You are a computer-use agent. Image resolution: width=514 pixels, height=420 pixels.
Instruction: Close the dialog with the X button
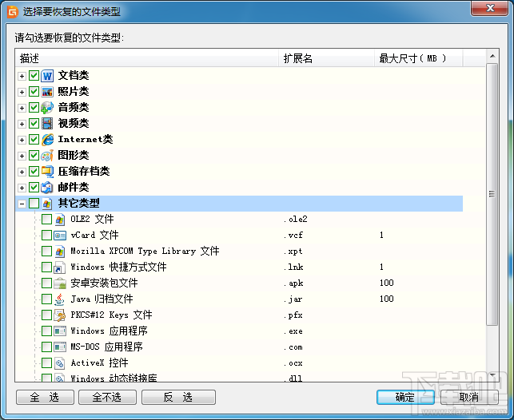click(490, 8)
